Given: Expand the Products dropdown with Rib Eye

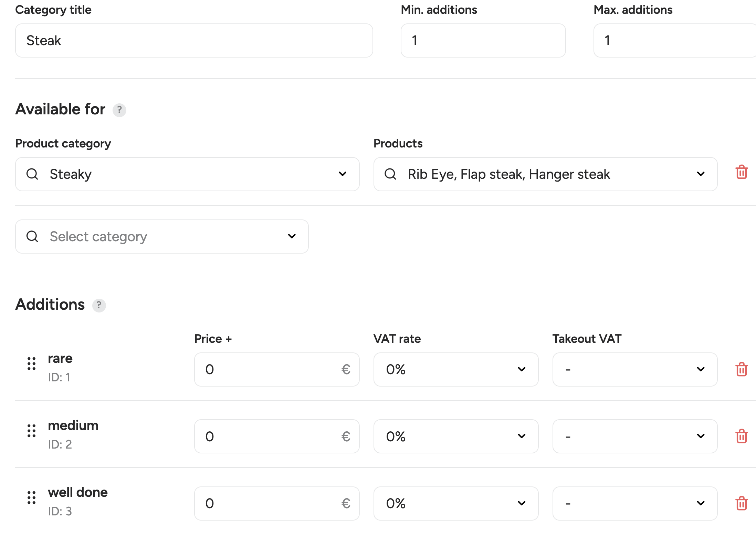Looking at the screenshot, I should tap(545, 174).
